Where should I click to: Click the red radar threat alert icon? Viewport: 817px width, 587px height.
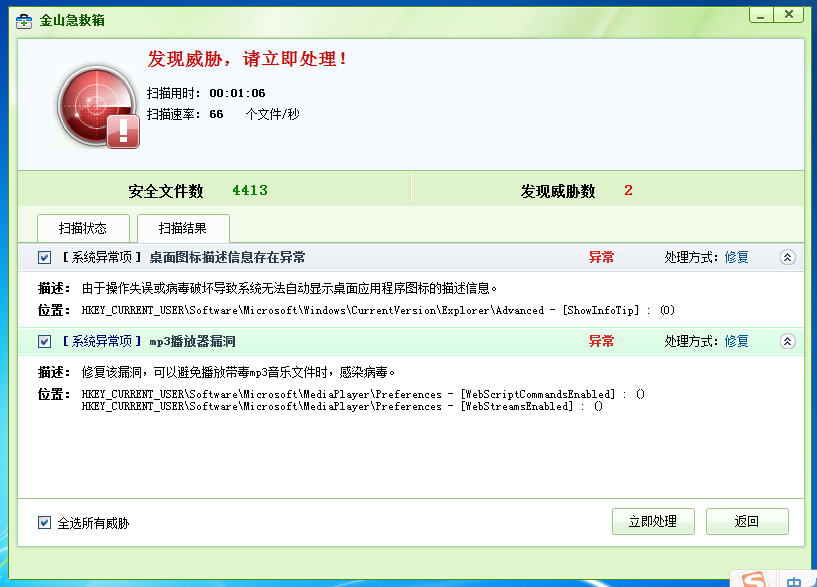[x=97, y=106]
